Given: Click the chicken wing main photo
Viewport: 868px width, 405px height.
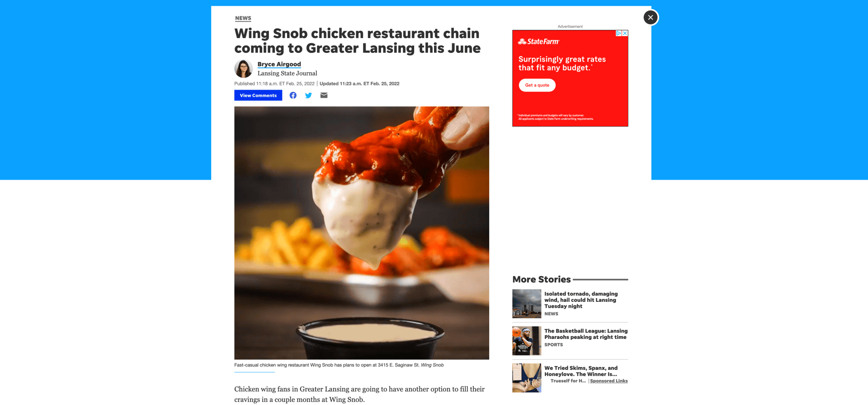Looking at the screenshot, I should tap(362, 233).
